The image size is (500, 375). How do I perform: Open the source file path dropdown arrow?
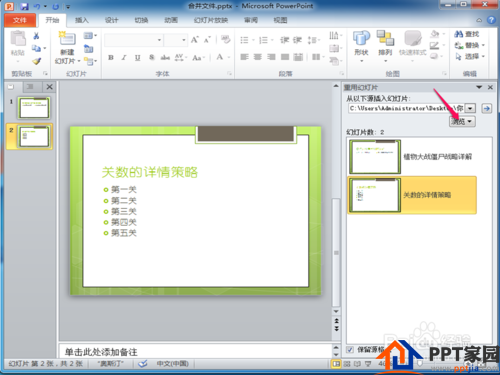click(470, 108)
